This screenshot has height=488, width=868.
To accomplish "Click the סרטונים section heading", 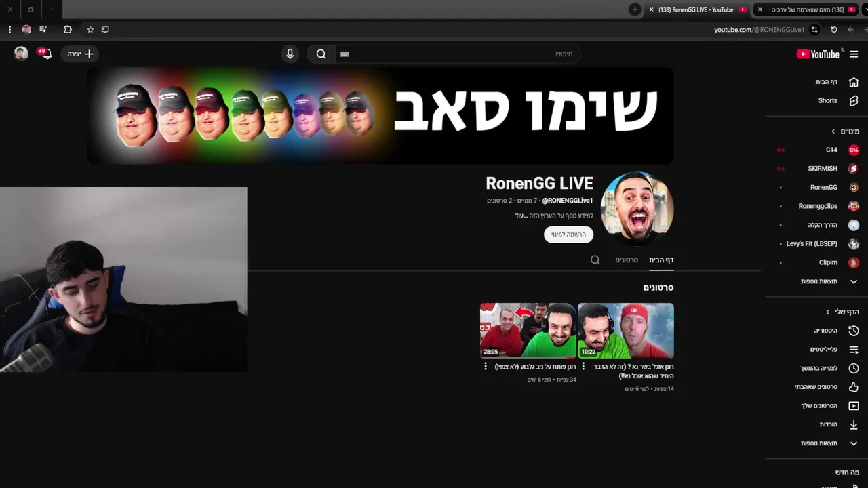I will click(658, 287).
